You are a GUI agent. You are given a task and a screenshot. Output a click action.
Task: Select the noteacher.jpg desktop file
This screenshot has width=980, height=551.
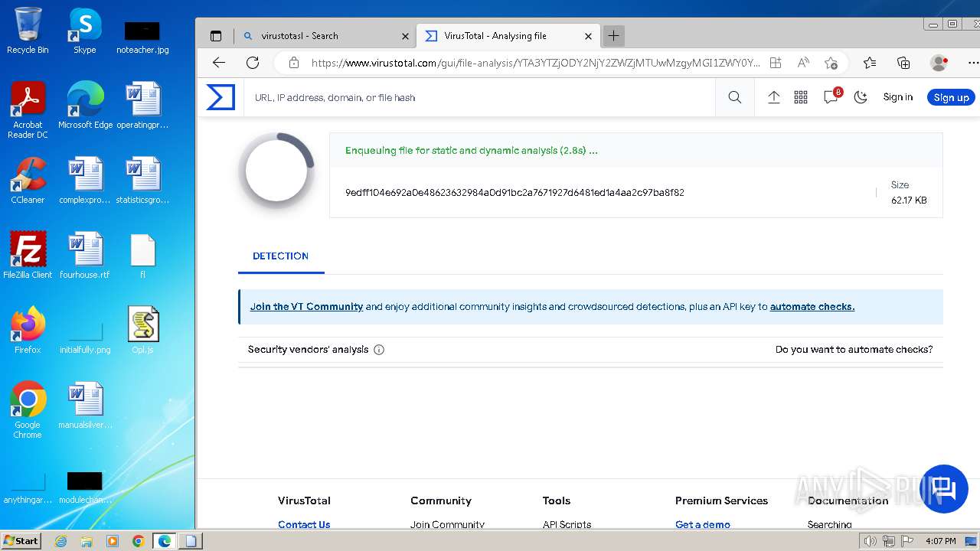142,37
